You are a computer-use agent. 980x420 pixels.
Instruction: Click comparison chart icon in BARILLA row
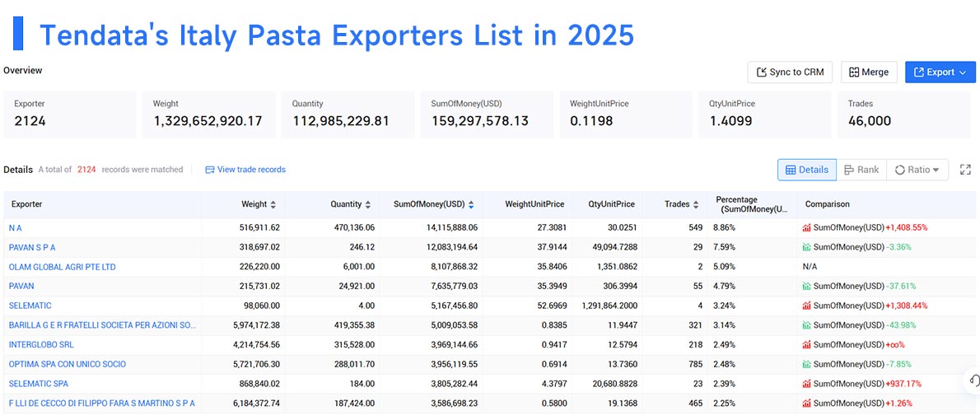806,325
